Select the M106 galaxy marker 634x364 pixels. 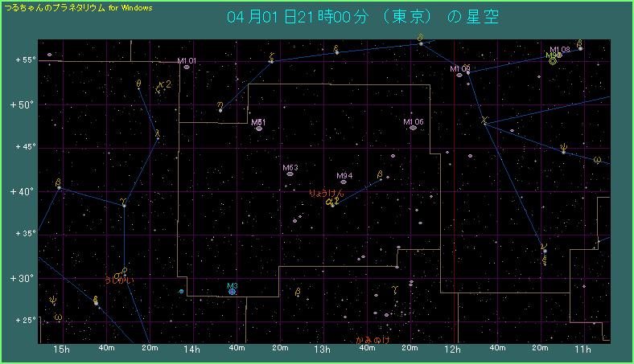[413, 127]
